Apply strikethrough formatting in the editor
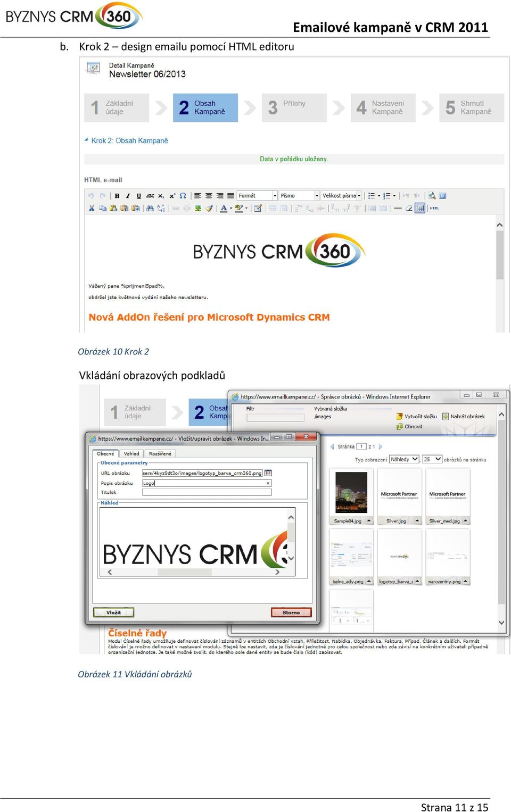This screenshot has width=511, height=812. pos(150,196)
